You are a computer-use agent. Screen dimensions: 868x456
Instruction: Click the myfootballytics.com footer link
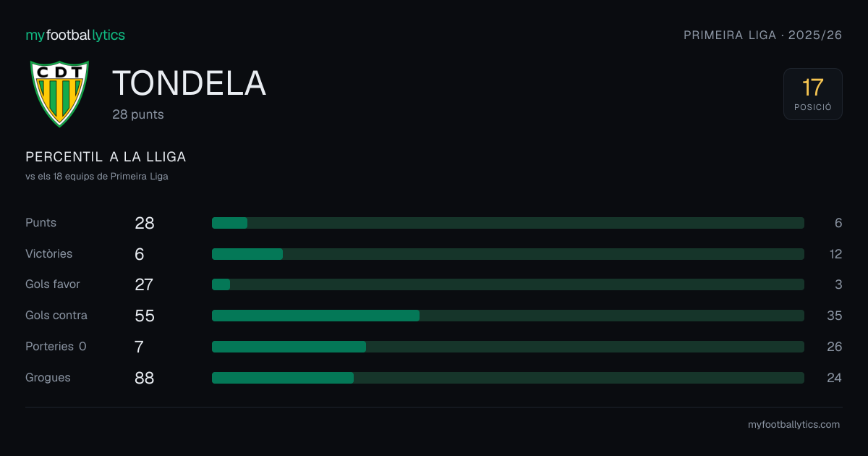(793, 425)
